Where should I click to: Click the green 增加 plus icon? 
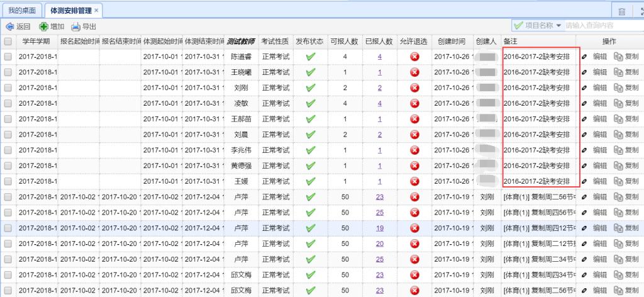pyautogui.click(x=43, y=26)
